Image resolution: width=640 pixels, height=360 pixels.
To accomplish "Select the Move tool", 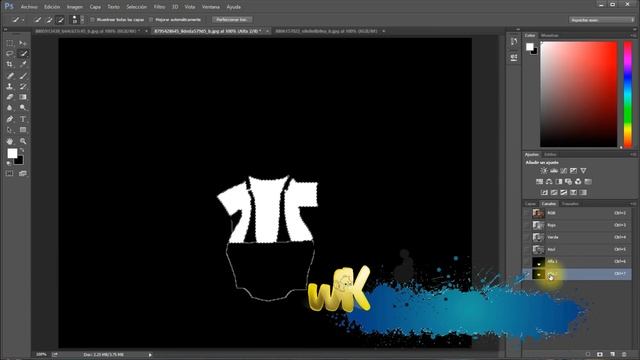I will (x=23, y=43).
